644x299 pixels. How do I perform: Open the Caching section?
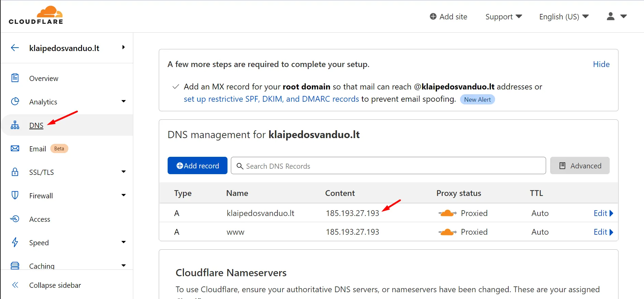(x=42, y=266)
